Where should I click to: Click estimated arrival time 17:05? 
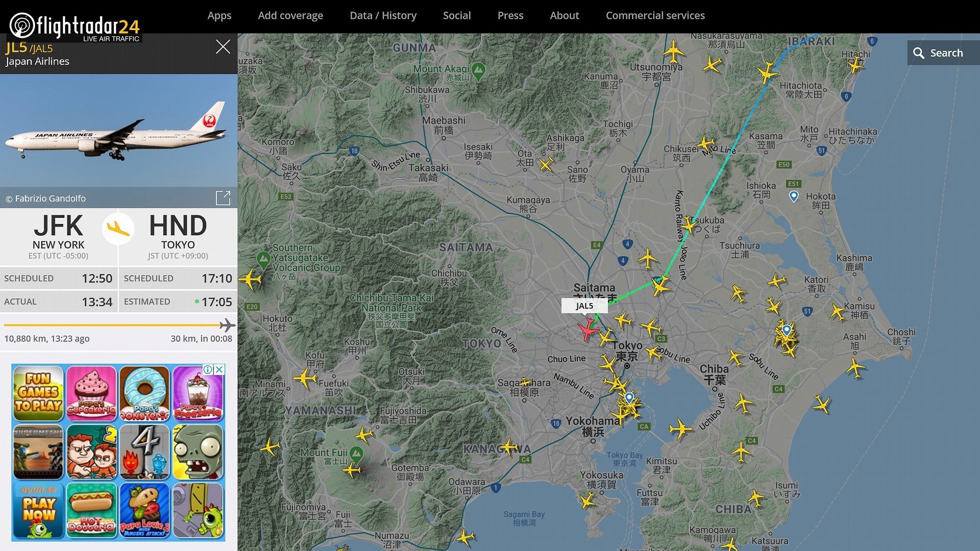click(x=216, y=302)
